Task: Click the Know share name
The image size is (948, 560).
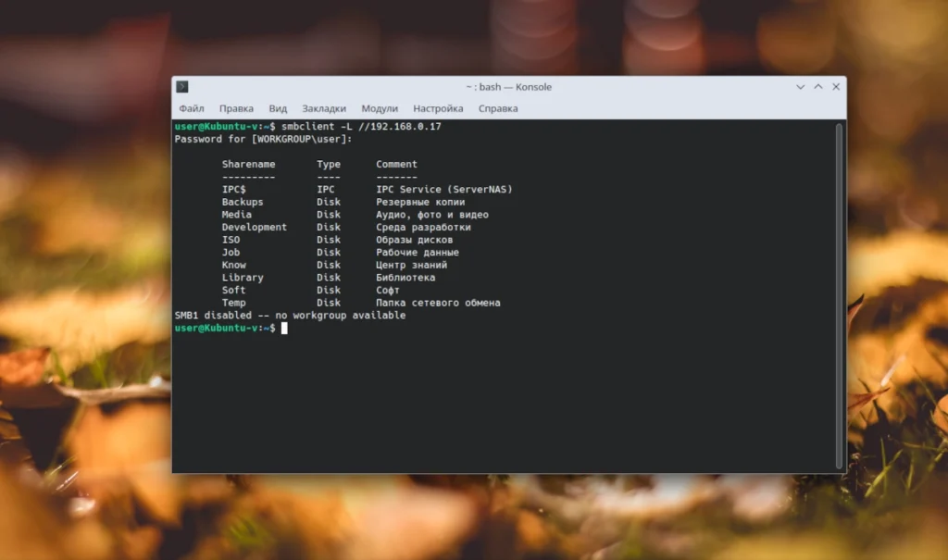Action: [234, 265]
